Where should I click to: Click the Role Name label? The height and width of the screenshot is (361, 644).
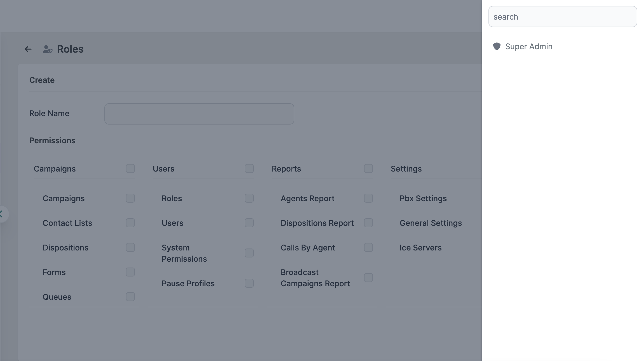click(x=49, y=113)
